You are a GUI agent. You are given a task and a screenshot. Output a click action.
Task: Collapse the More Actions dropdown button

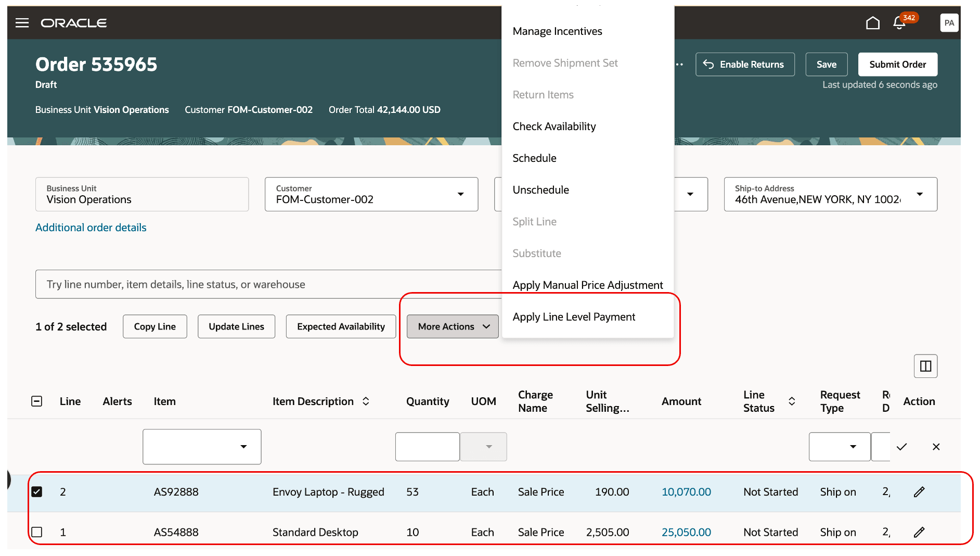pos(453,326)
